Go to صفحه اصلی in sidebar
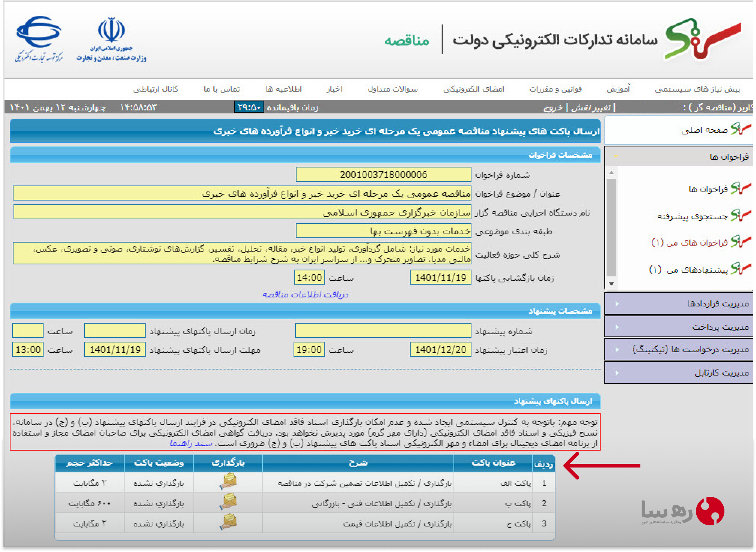This screenshot has width=756, height=552. (x=704, y=130)
